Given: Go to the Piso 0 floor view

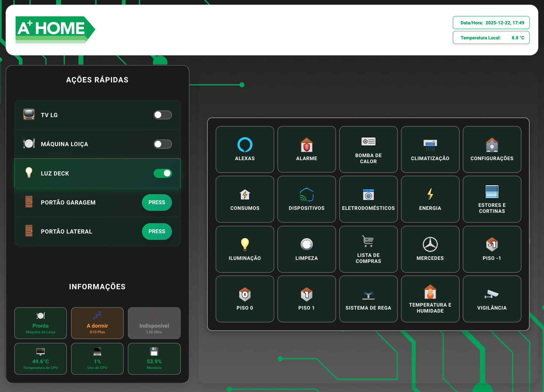Looking at the screenshot, I should [245, 299].
